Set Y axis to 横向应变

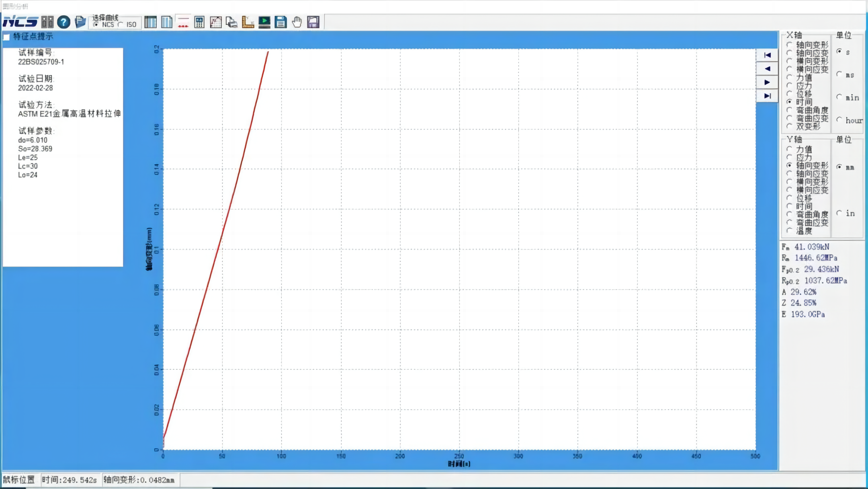pos(789,189)
